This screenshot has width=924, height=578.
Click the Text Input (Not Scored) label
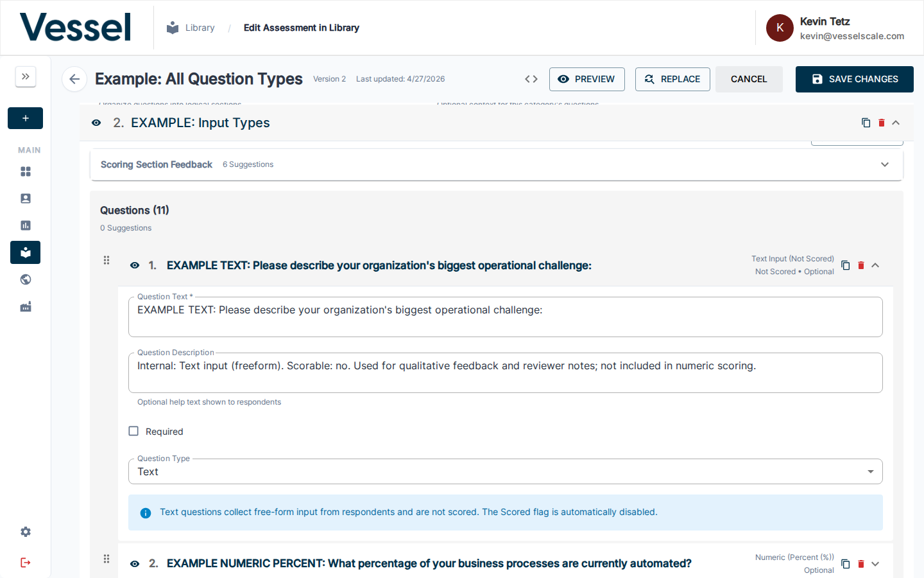[792, 259]
